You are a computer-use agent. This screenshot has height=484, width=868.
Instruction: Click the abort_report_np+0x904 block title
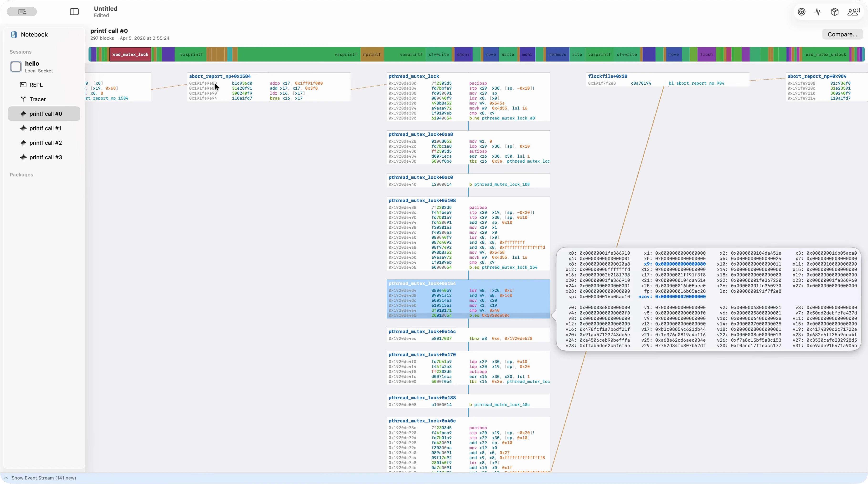[817, 77]
